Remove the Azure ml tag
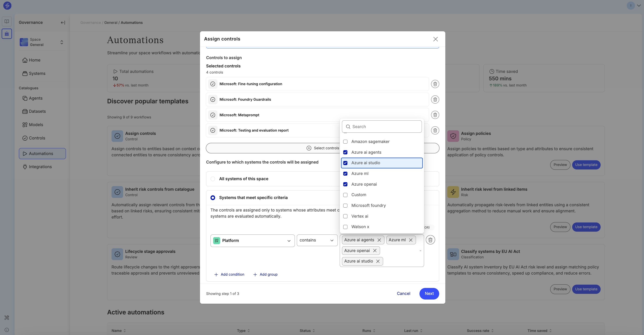The height and width of the screenshot is (335, 644). (x=411, y=240)
